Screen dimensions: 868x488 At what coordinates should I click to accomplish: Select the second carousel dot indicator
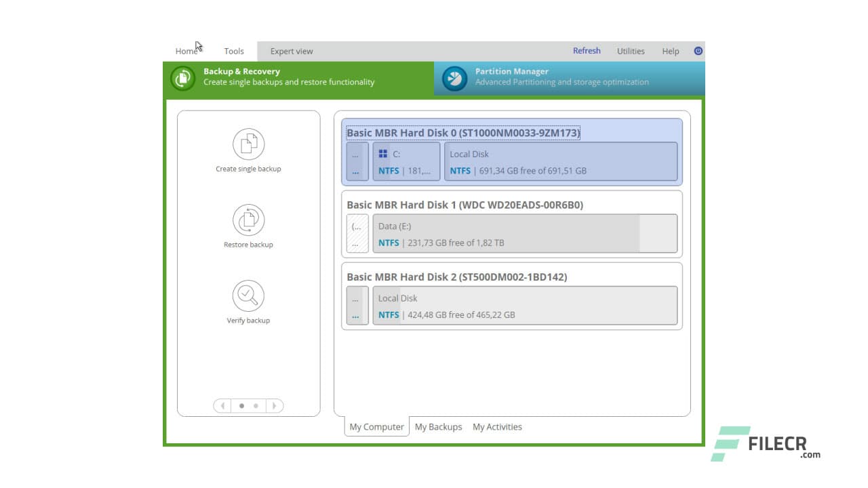(256, 405)
